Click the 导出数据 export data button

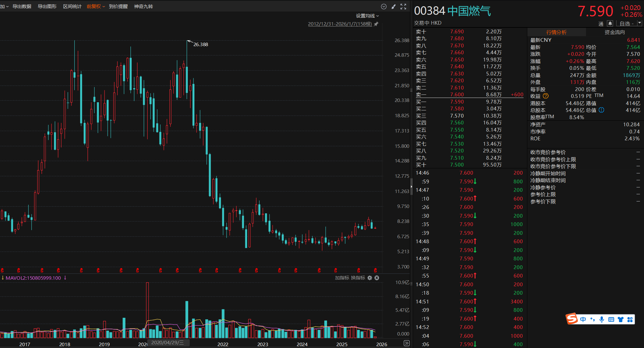point(22,7)
